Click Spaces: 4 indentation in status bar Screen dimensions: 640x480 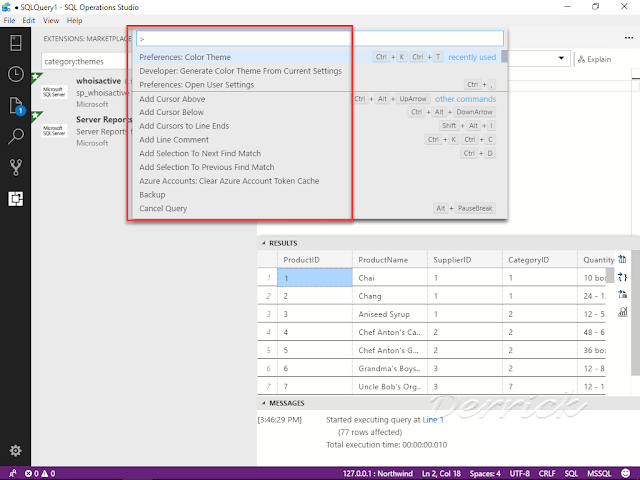485,473
